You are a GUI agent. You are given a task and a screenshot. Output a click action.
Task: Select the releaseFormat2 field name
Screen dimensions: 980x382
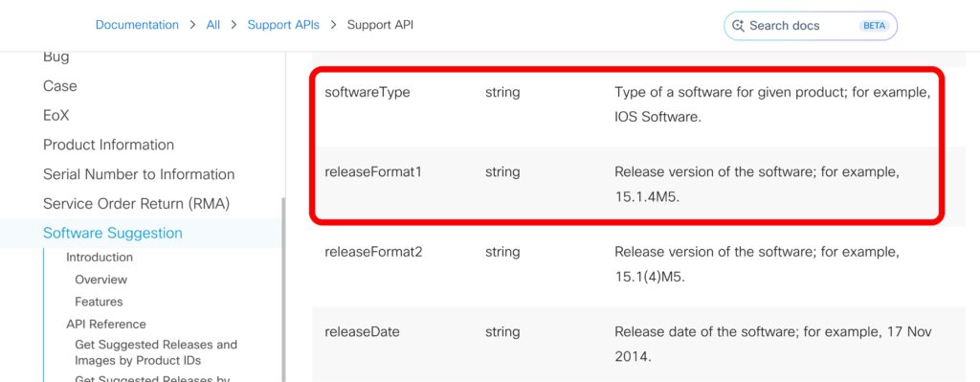[x=373, y=252]
